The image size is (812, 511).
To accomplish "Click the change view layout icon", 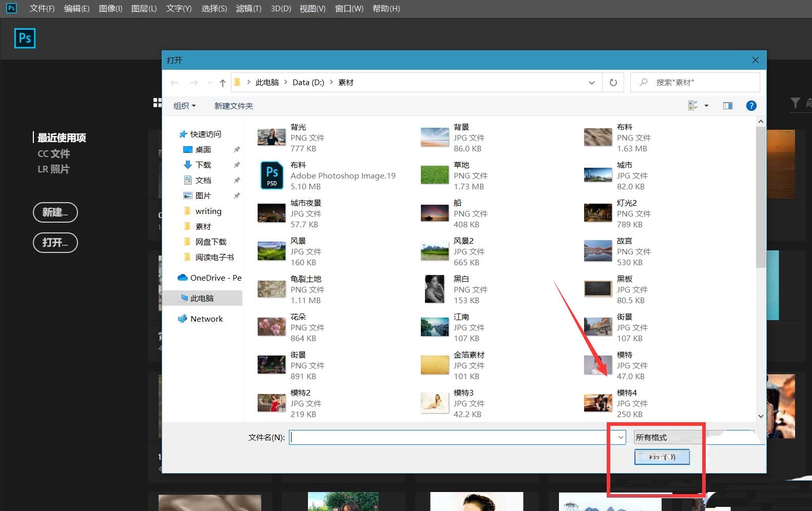I will pos(692,106).
